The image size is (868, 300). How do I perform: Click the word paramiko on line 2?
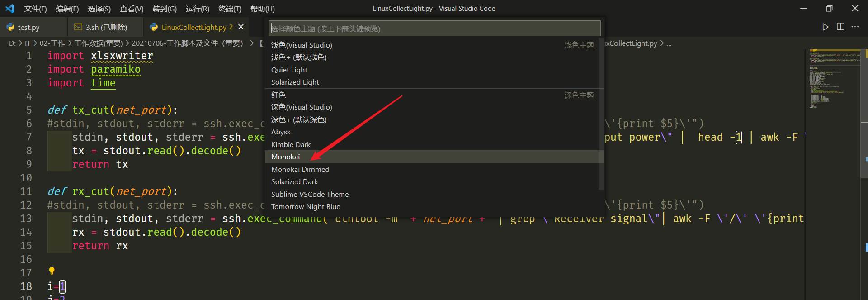(x=116, y=69)
